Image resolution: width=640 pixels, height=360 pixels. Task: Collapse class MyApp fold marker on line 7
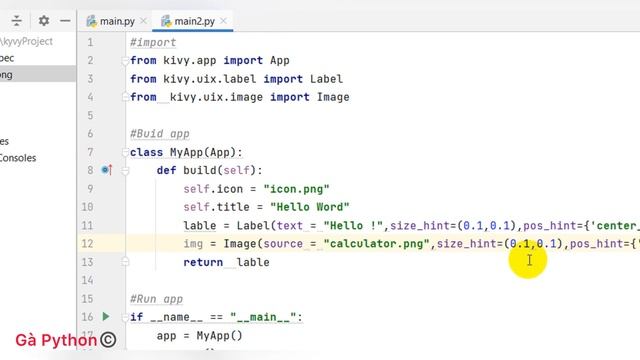point(125,153)
